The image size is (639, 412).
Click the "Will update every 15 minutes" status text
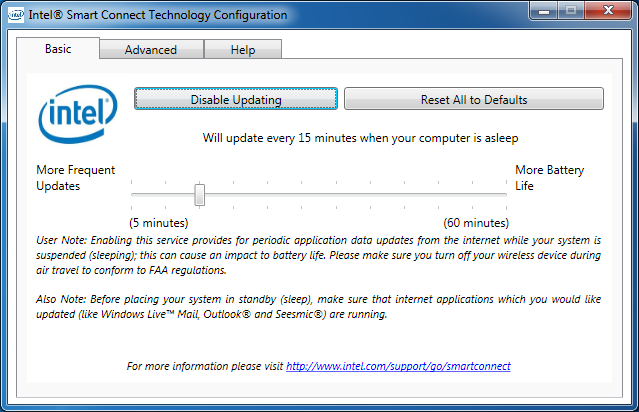click(x=360, y=137)
